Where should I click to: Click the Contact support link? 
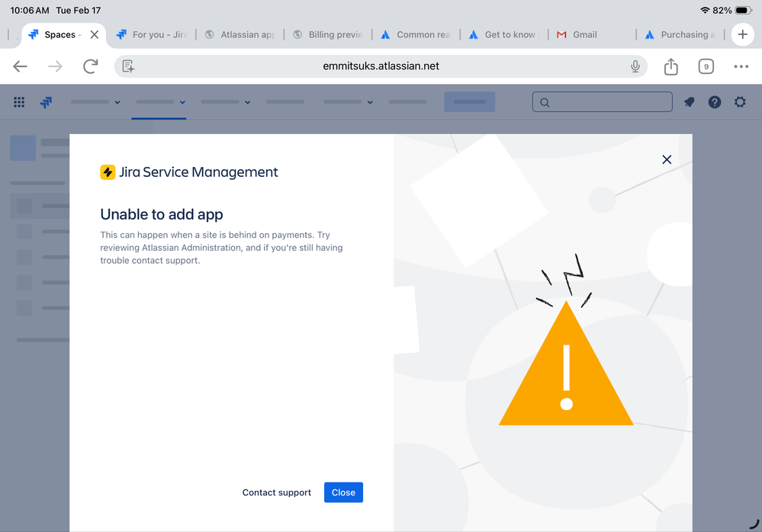coord(277,492)
